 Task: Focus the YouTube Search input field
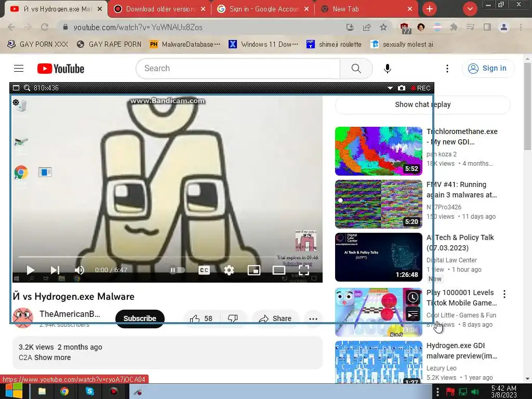coord(238,69)
